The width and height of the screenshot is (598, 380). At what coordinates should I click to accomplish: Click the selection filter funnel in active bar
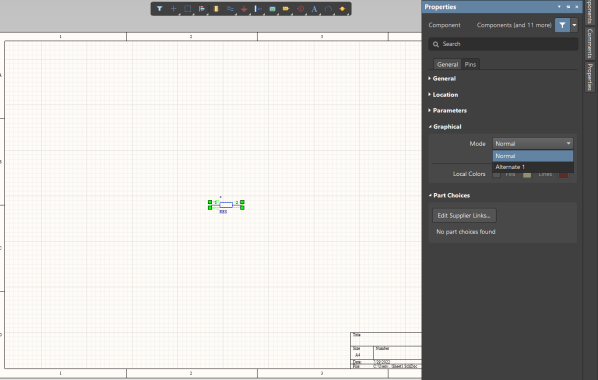[x=159, y=9]
